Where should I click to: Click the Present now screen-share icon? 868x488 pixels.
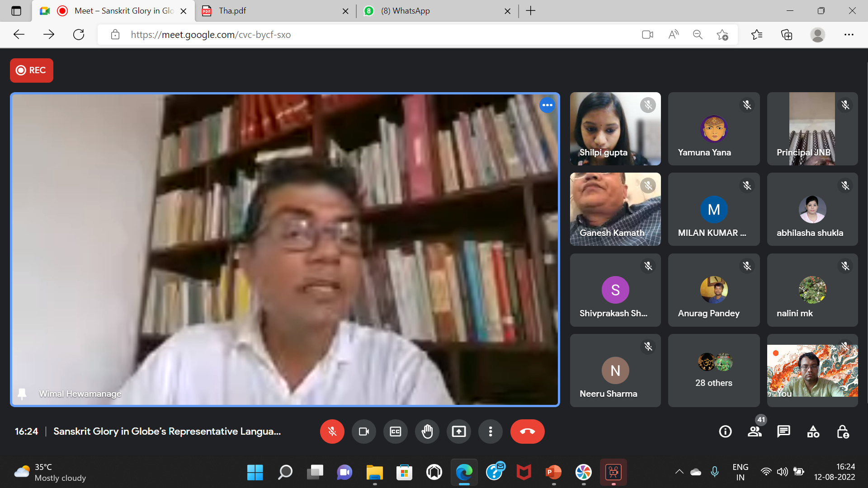[x=458, y=432]
